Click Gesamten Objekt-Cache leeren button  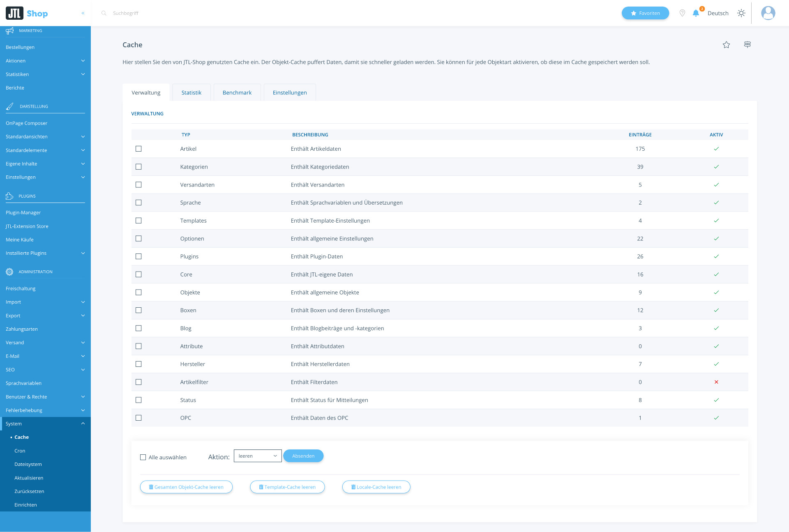coord(186,487)
